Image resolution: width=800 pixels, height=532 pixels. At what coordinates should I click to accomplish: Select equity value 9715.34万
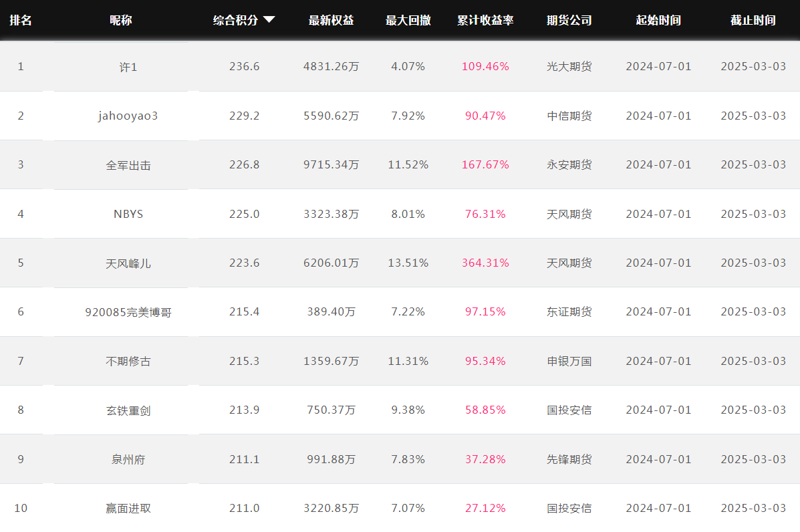tap(331, 165)
